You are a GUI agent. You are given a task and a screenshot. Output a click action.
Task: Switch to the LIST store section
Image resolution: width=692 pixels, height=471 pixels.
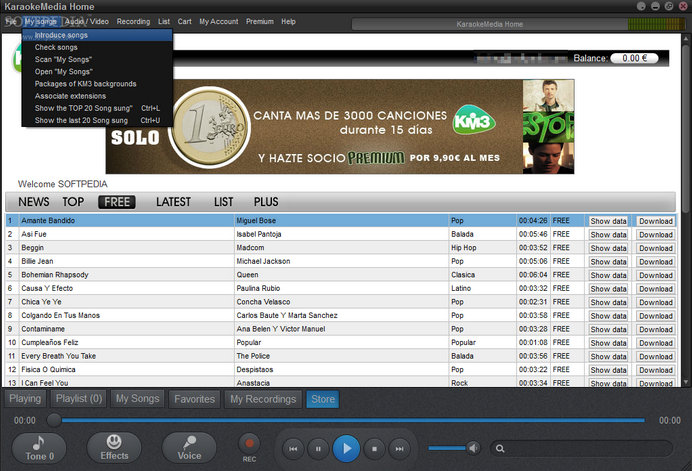point(223,202)
